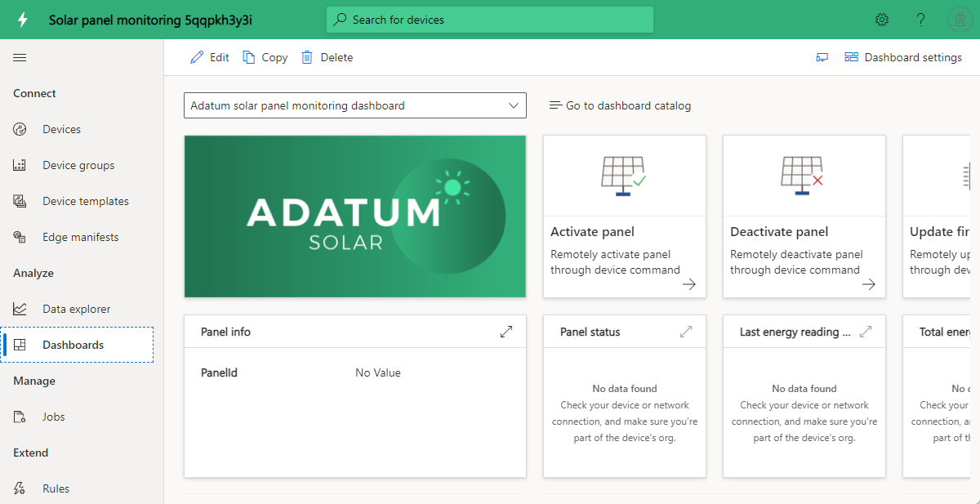The image size is (980, 504).
Task: Click the TV mode screen icon
Action: coord(822,57)
